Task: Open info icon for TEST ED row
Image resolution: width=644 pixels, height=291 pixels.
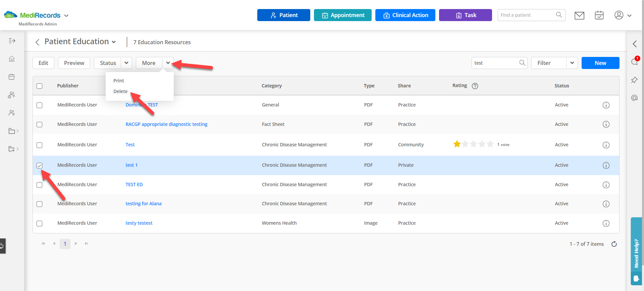Action: (x=606, y=185)
